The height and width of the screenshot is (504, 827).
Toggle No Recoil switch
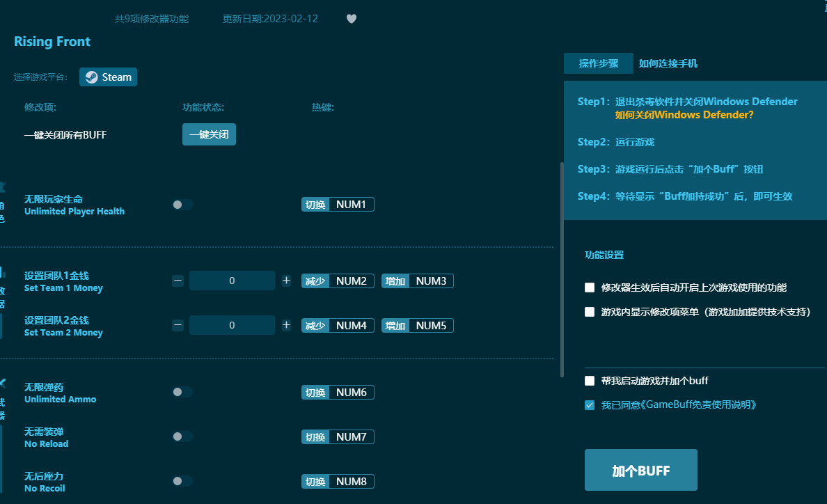(x=182, y=481)
